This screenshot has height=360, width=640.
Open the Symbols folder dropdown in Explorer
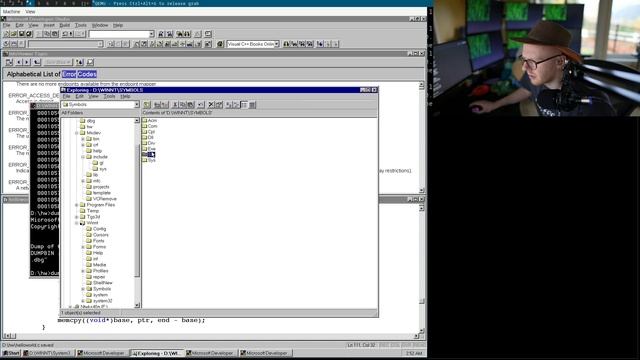coord(137,104)
